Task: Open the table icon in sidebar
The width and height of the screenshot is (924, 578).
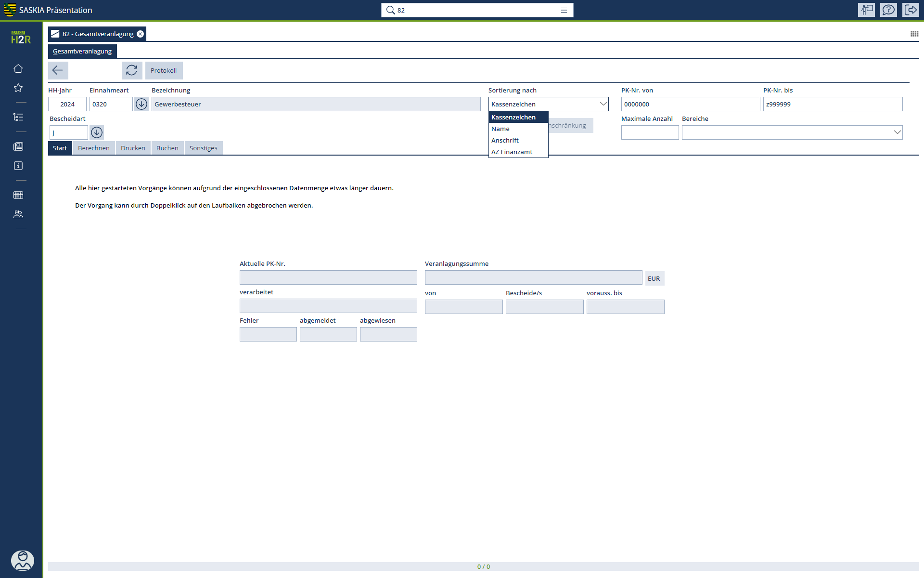Action: pyautogui.click(x=18, y=195)
